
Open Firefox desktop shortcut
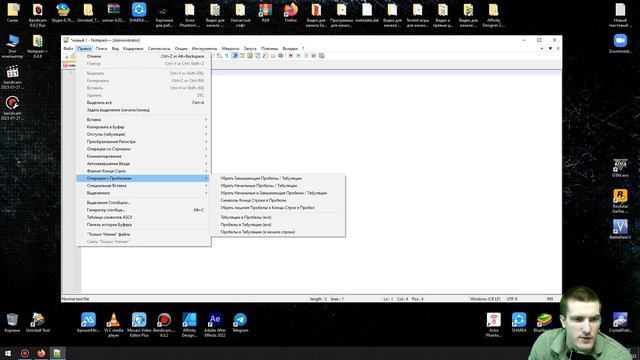tap(291, 13)
